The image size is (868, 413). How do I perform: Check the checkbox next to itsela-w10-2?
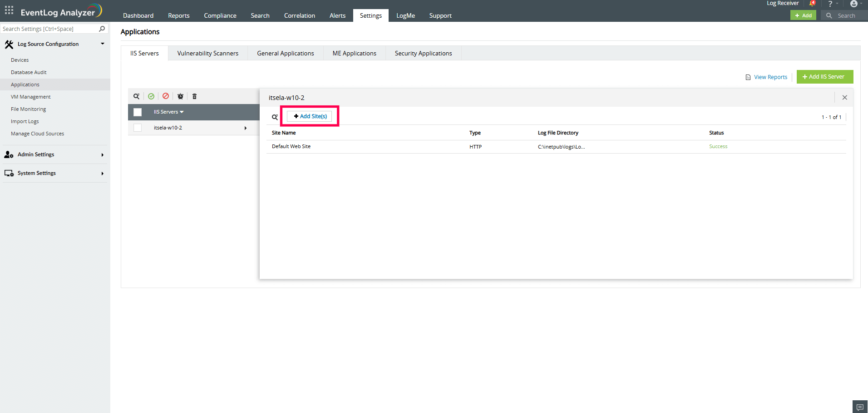pyautogui.click(x=138, y=128)
